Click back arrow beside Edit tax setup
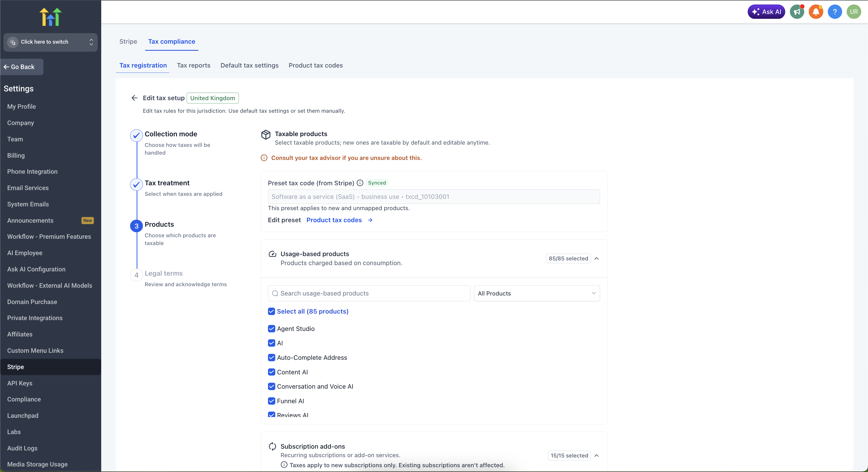Image resolution: width=868 pixels, height=472 pixels. point(134,98)
